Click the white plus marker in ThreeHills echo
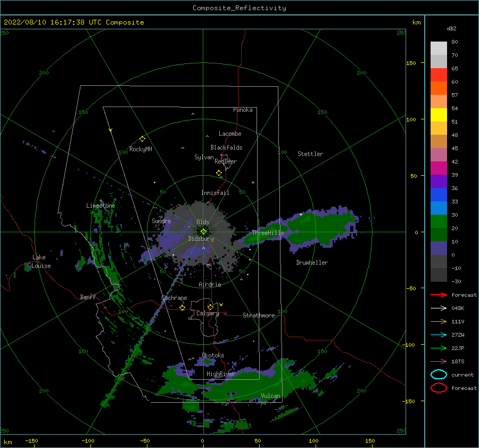 click(x=301, y=214)
